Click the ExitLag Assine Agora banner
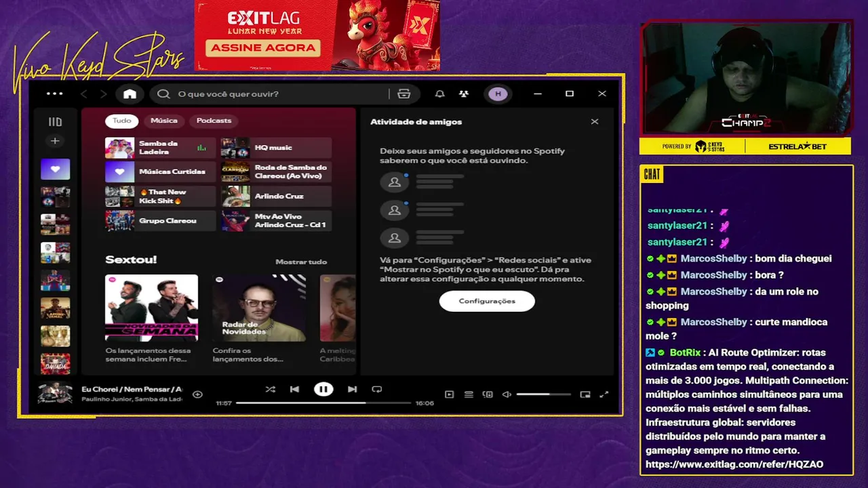868x488 pixels. point(317,35)
